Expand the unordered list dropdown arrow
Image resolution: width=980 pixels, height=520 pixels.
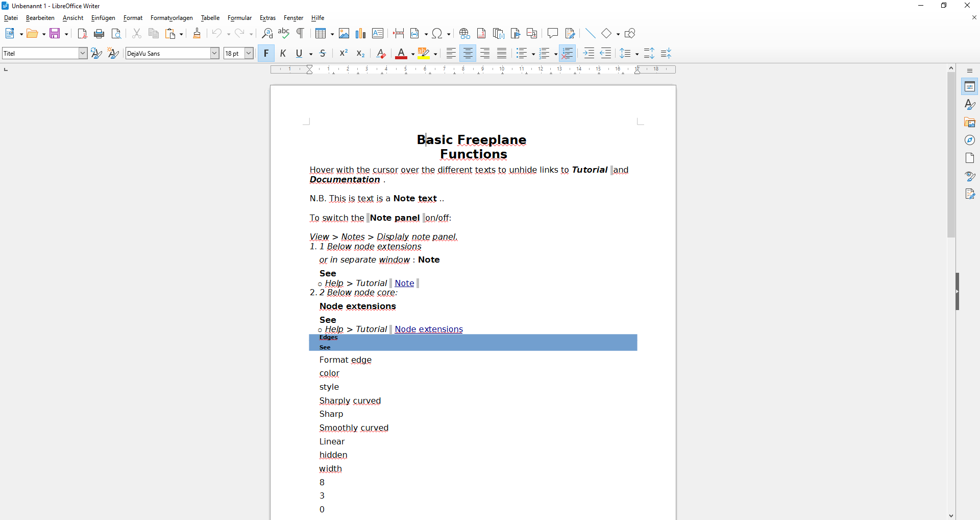(x=533, y=54)
